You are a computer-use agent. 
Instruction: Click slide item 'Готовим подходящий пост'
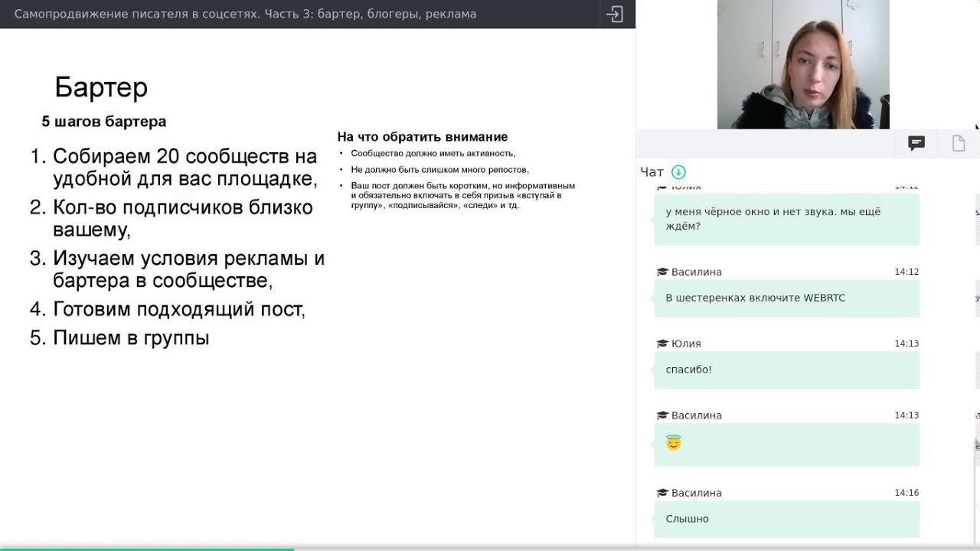pyautogui.click(x=168, y=309)
